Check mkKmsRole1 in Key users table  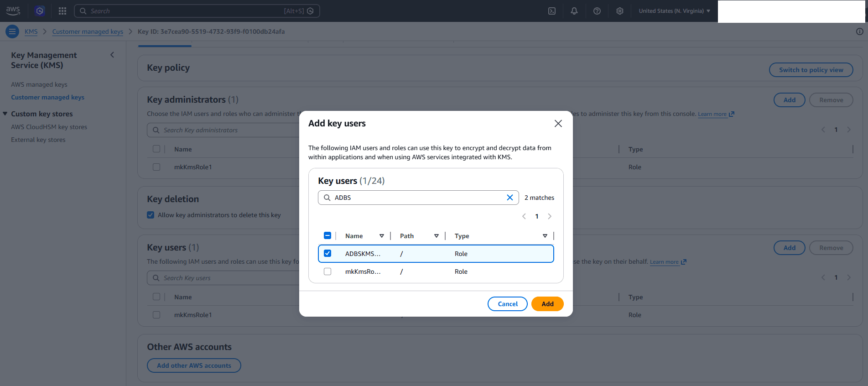click(x=156, y=315)
